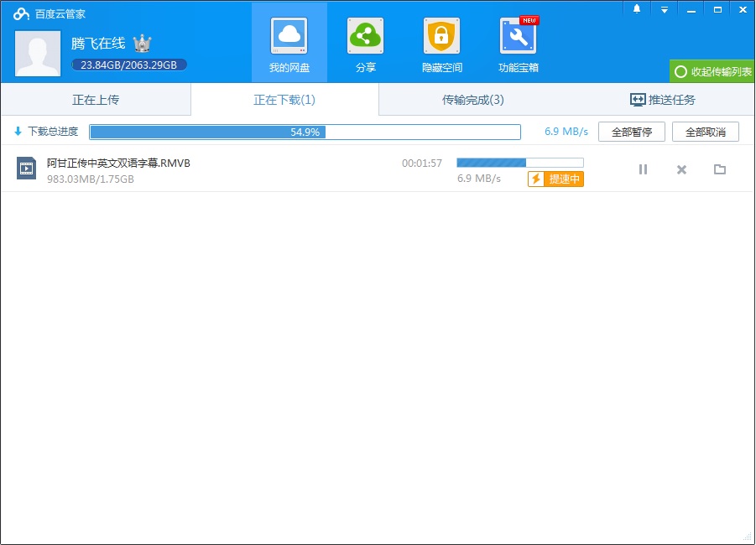Click the 分享 share icon
Image resolution: width=756 pixels, height=545 pixels.
pos(366,37)
